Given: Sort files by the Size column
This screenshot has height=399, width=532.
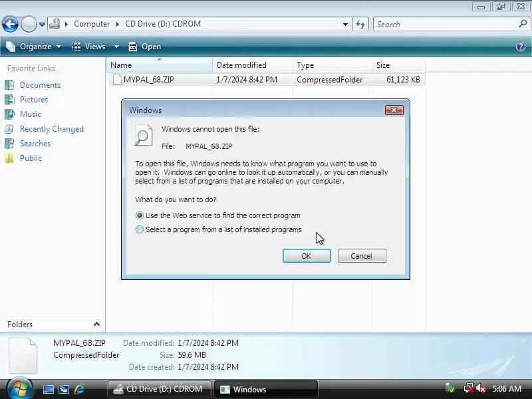Looking at the screenshot, I should coord(398,65).
